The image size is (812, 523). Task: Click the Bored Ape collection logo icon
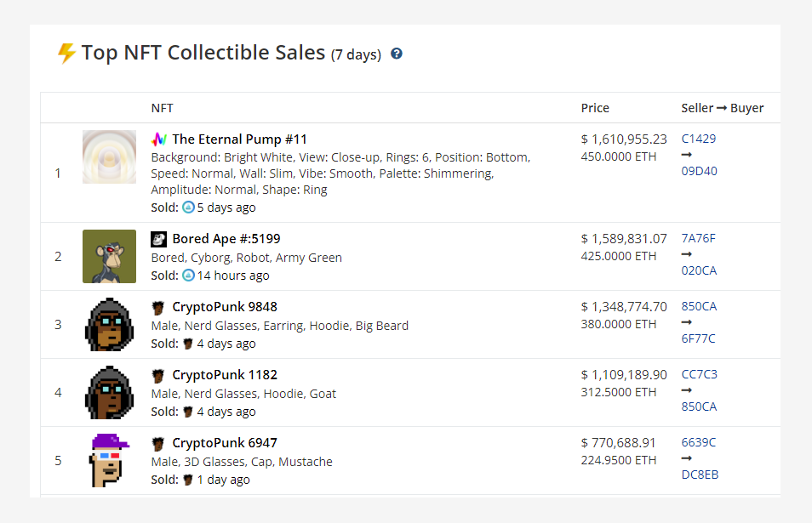pyautogui.click(x=158, y=239)
